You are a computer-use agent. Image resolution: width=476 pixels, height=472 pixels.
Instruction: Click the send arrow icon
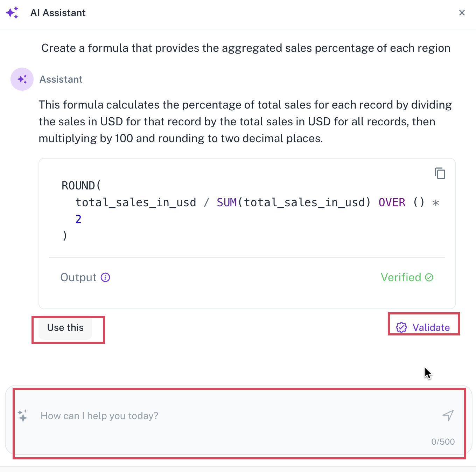point(448,416)
